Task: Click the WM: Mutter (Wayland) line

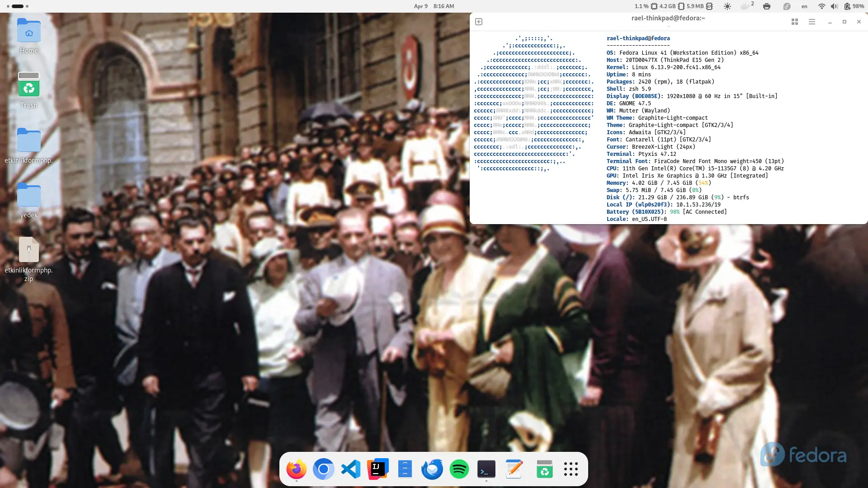Action: 638,111
